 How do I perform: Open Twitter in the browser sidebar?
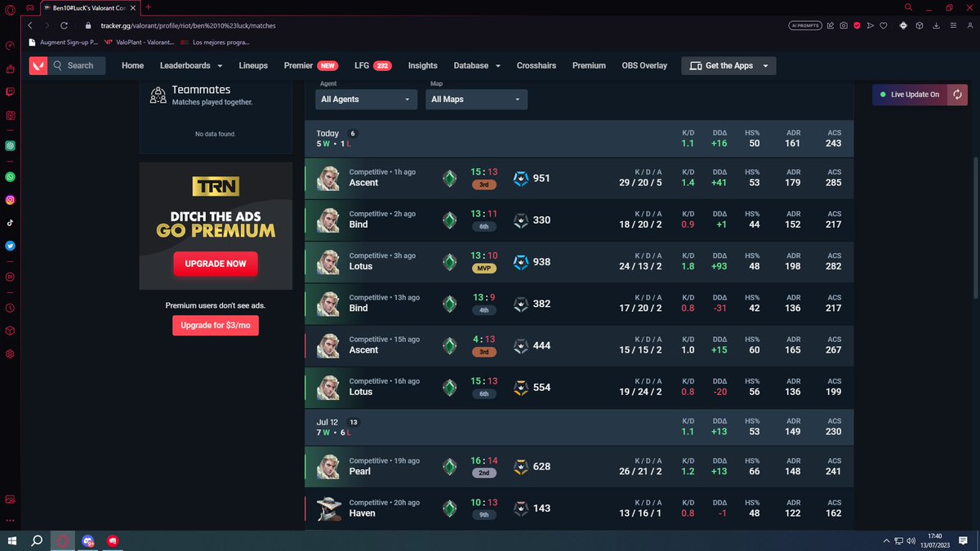[x=10, y=245]
